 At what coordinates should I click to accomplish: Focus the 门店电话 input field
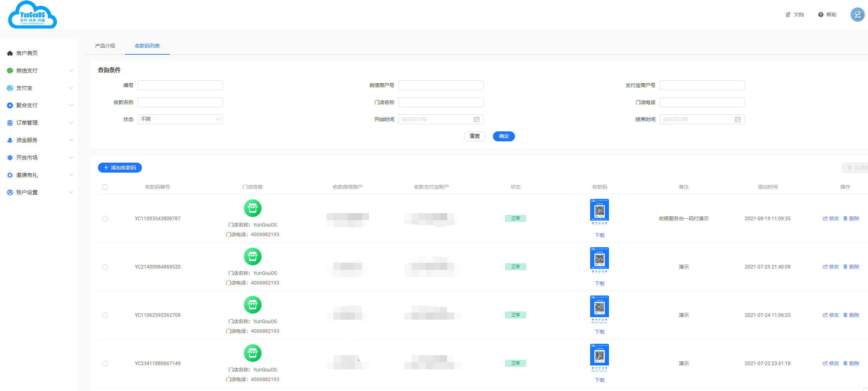(702, 102)
